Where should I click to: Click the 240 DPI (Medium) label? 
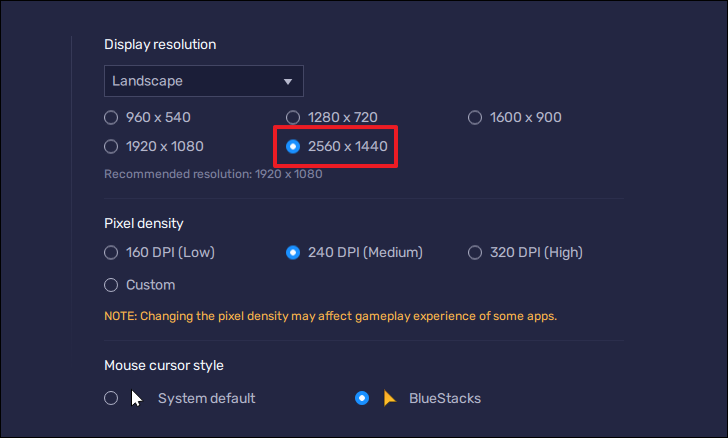365,252
